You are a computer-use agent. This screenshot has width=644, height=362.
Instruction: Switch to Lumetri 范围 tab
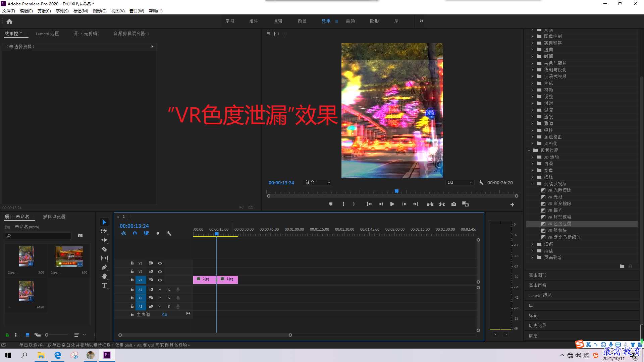pos(48,34)
